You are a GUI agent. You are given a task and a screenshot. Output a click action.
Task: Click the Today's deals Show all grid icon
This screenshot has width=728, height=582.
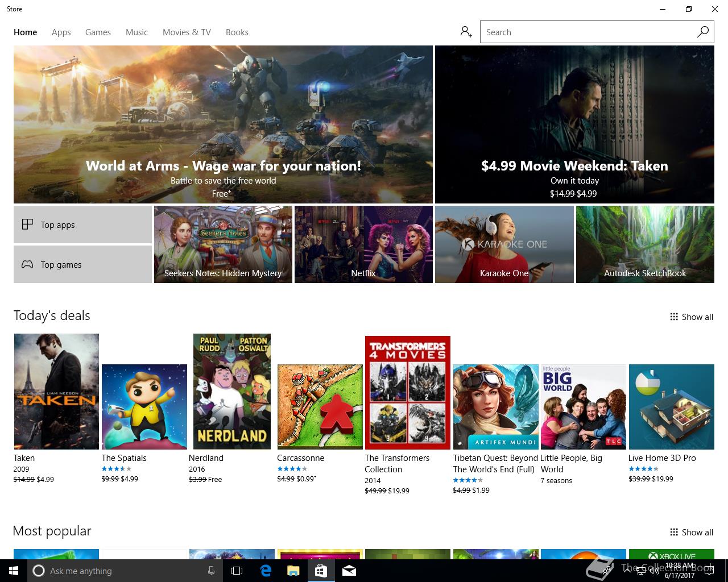point(674,317)
